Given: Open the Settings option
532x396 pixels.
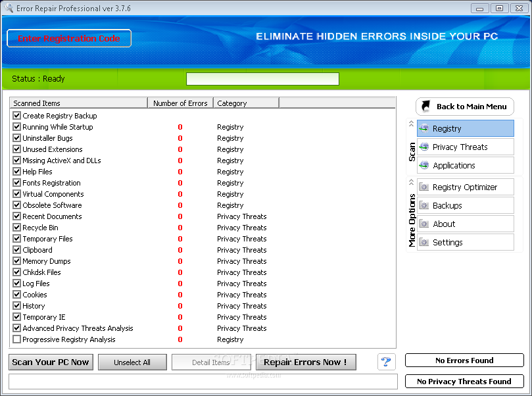Looking at the screenshot, I should [466, 242].
